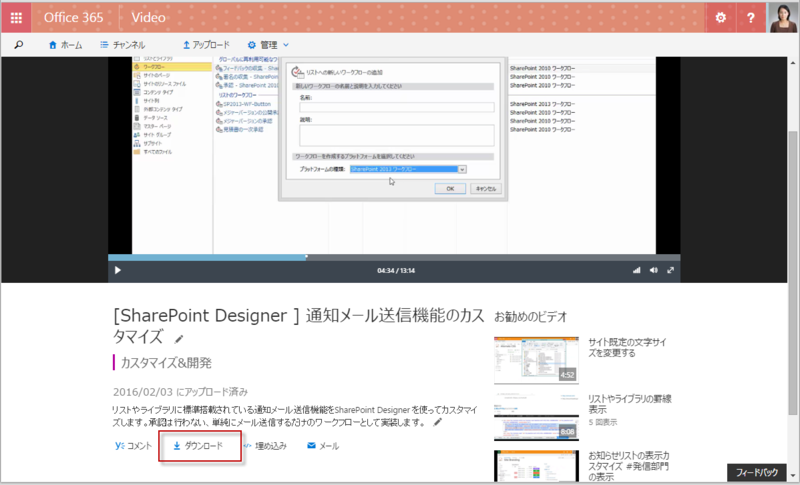Expand the 管理 dropdown menu

268,45
